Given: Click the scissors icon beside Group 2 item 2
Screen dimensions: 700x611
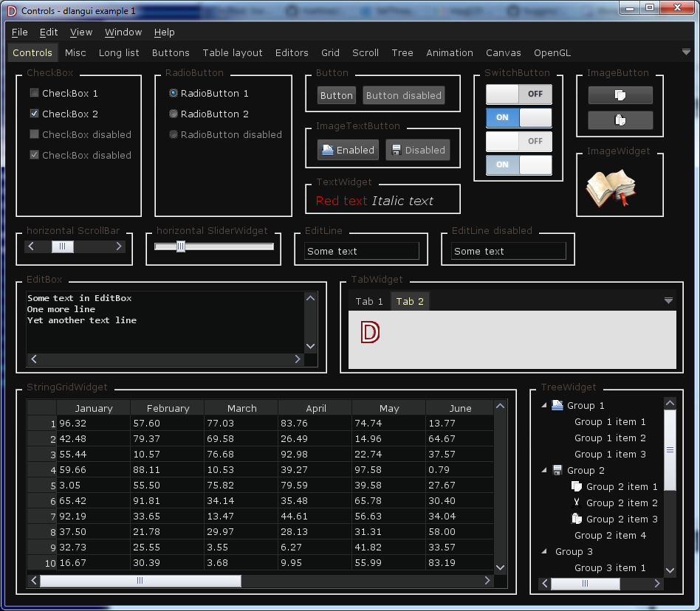Looking at the screenshot, I should click(x=577, y=503).
